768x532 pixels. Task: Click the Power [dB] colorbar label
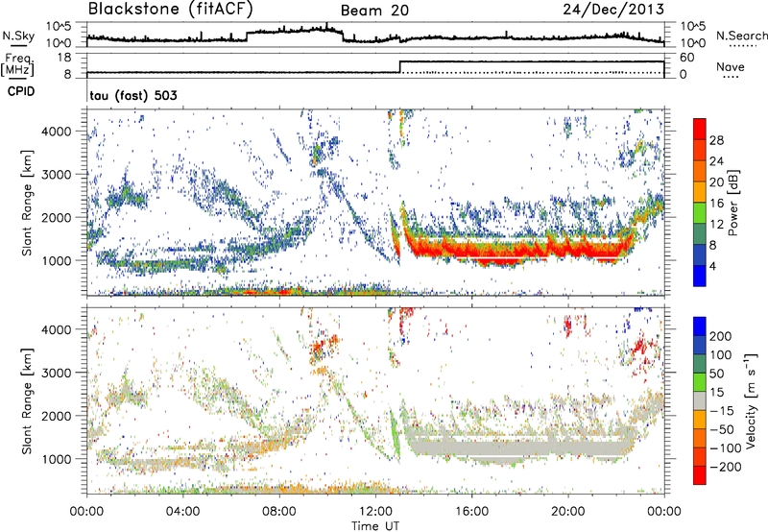click(x=732, y=203)
